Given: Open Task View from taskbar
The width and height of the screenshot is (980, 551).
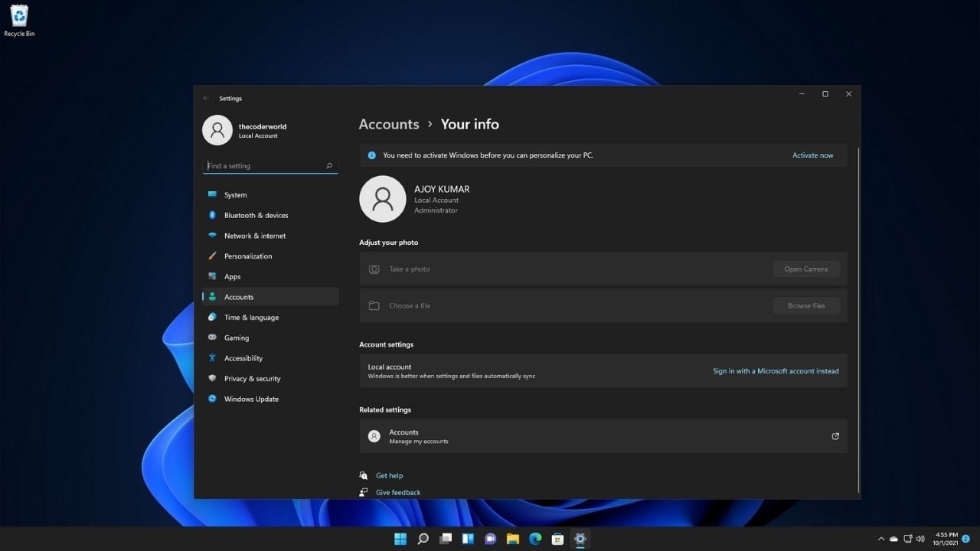Looking at the screenshot, I should pos(446,539).
